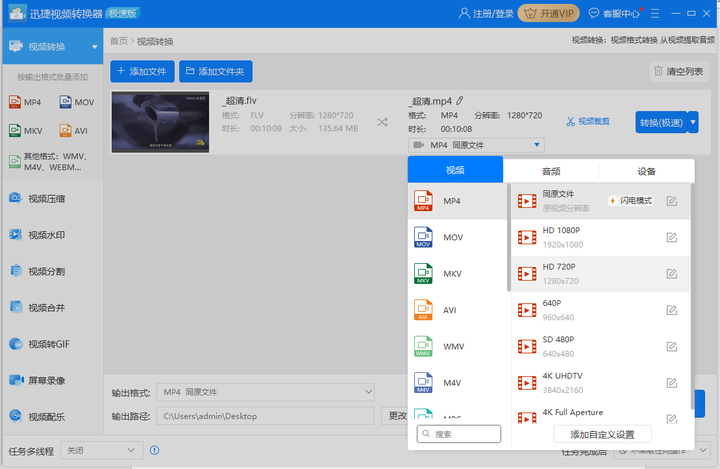Click the multithreading info icon
Screen dimensions: 720x469
click(155, 450)
